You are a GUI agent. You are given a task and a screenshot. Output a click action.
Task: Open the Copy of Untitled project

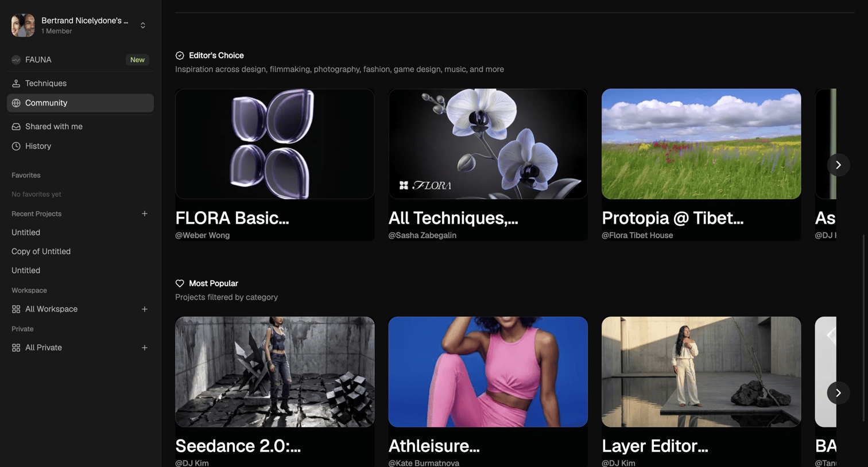tap(41, 251)
